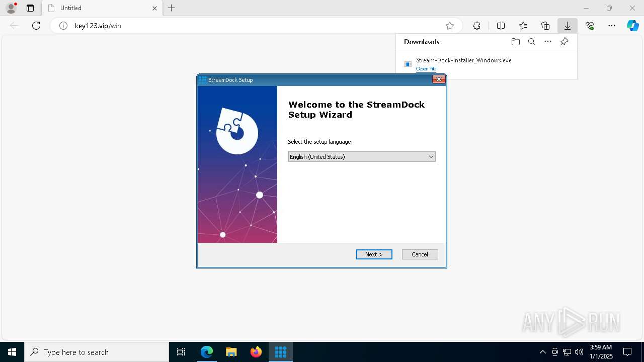Viewport: 644px width, 362px height.
Task: Open Browser essentials heart icon
Action: pos(590,26)
